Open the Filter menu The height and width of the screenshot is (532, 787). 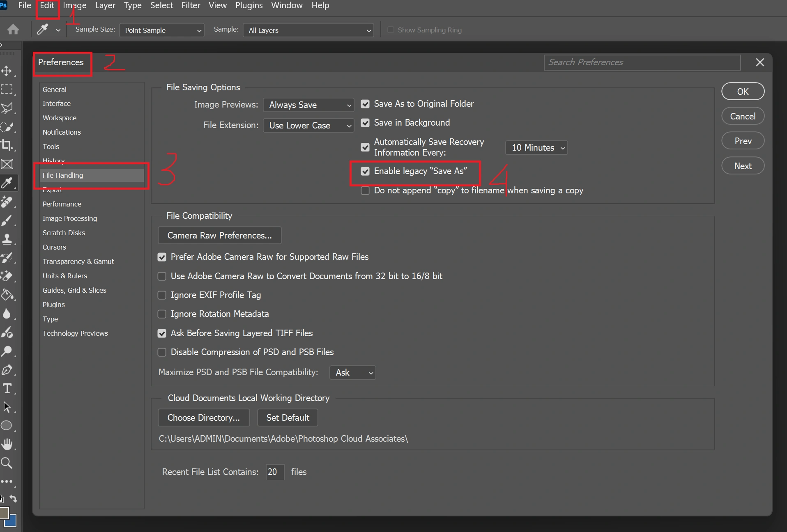point(191,5)
